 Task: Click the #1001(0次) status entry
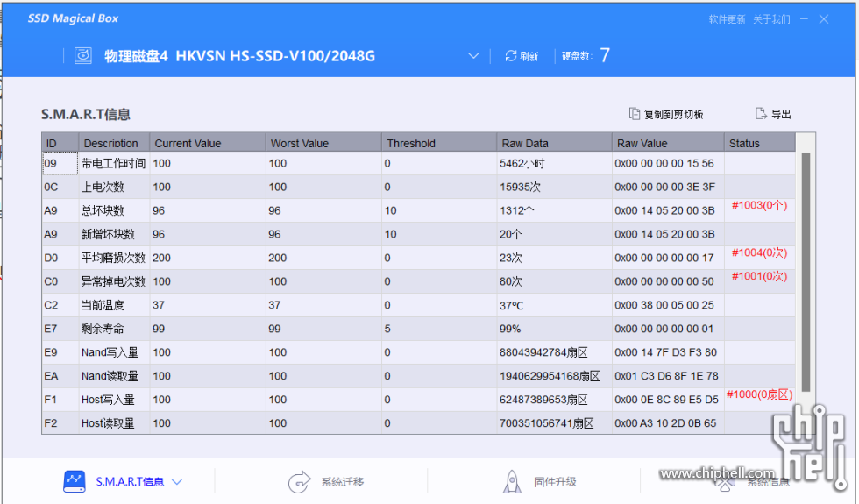click(x=759, y=276)
